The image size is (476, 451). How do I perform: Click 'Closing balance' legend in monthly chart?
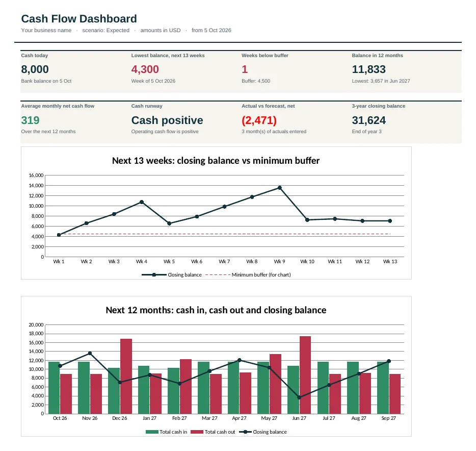coord(263,432)
